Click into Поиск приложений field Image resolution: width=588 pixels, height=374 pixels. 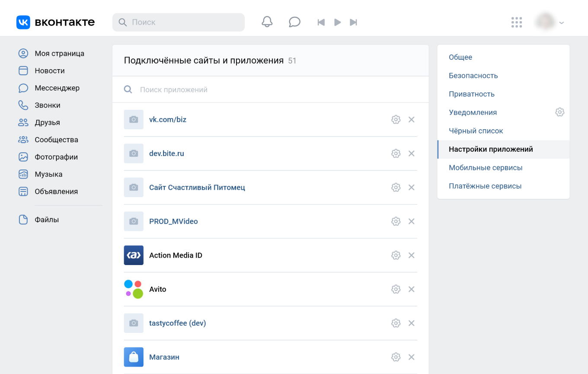pyautogui.click(x=270, y=90)
